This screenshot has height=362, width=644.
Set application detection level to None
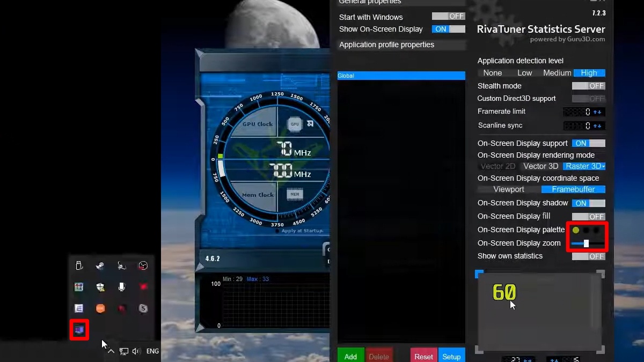pyautogui.click(x=493, y=73)
